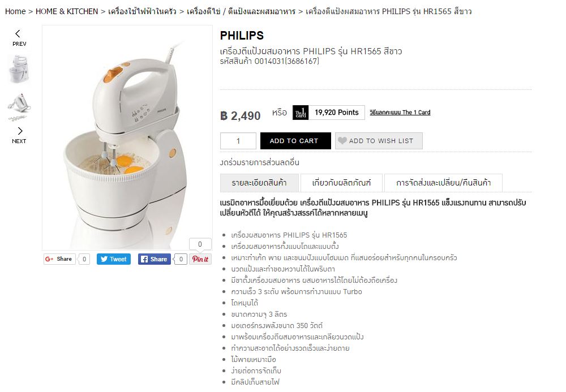Screen dimensions: 566x392
Task: Go to the Home breadcrumb link
Action: click(15, 11)
